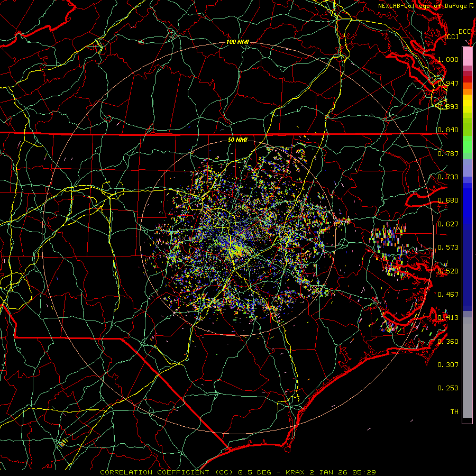Click the 0.787 scale value

pos(448,153)
